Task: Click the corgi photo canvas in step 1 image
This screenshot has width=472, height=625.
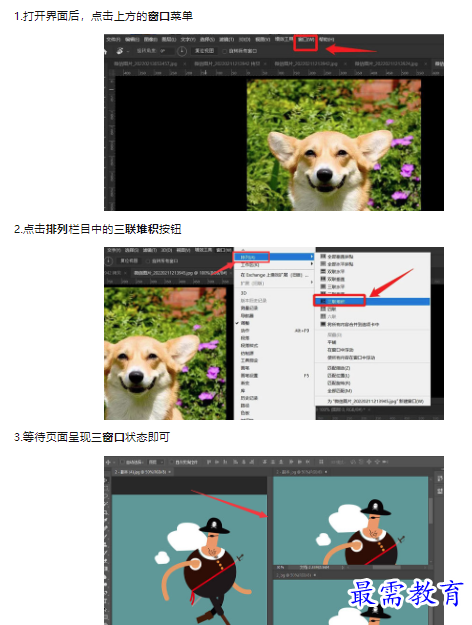Action: (334, 145)
